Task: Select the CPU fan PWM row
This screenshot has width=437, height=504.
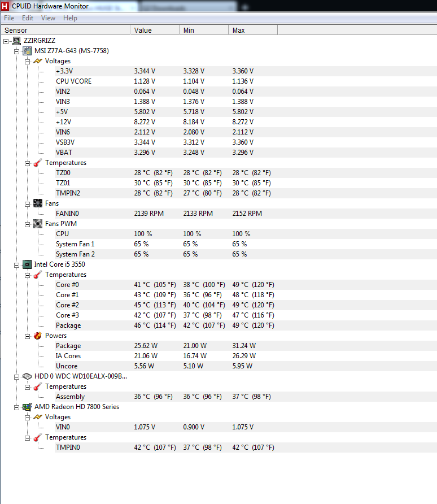Action: click(246, 234)
